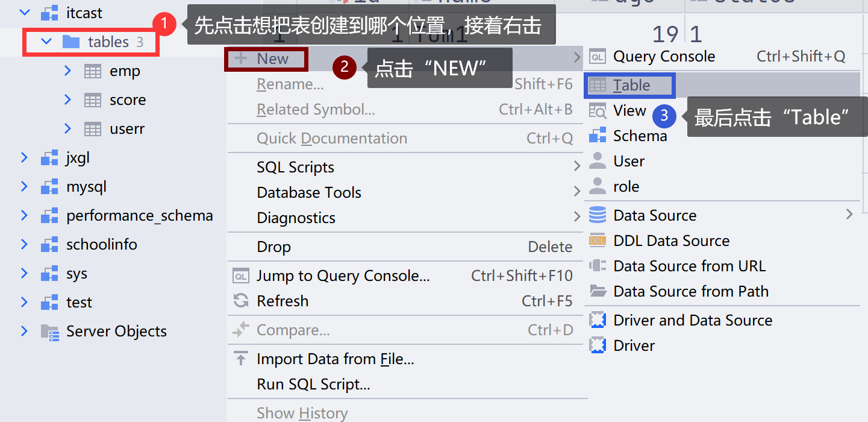Click the mysql schema icon
868x422 pixels.
tap(49, 187)
